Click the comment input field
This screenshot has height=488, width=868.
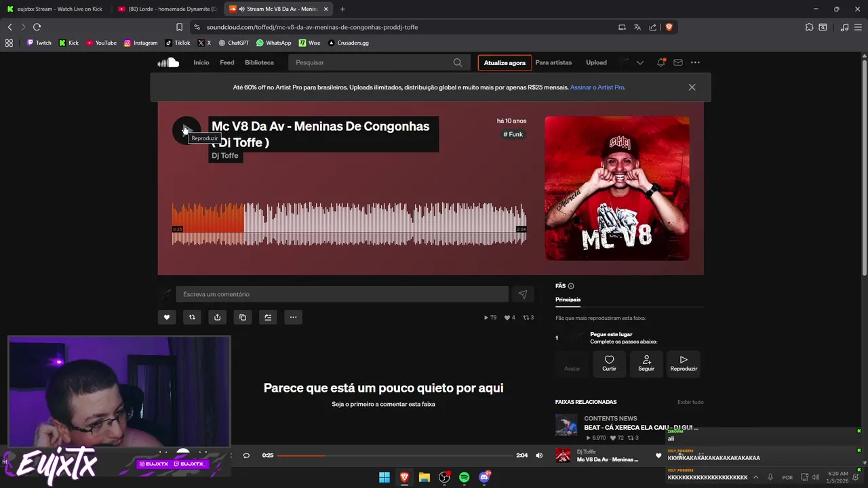coord(342,294)
